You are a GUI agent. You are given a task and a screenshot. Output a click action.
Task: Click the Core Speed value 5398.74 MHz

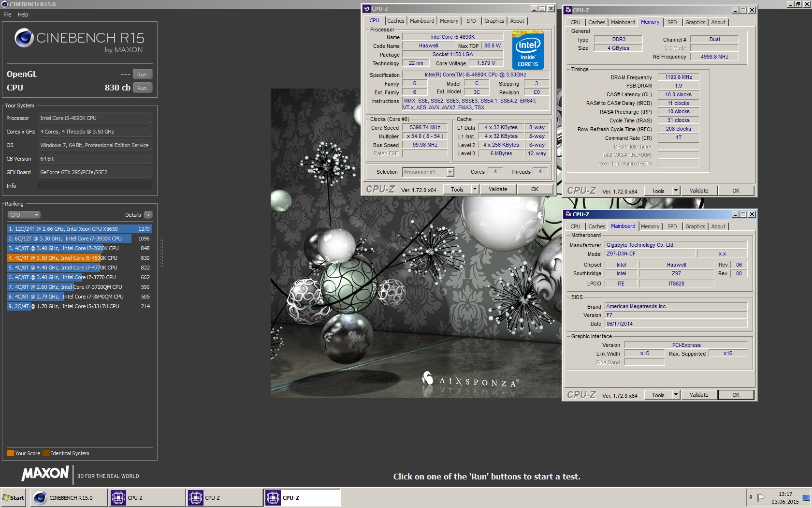(x=425, y=128)
